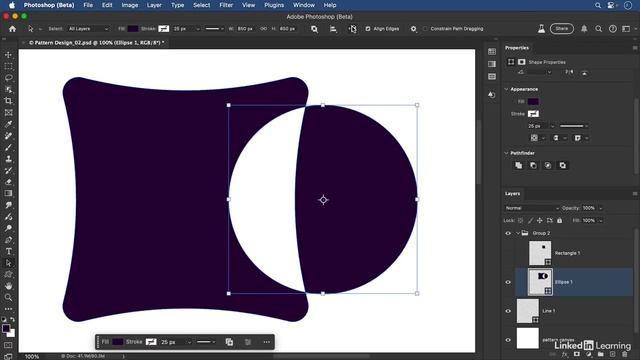Screen dimensions: 640x360
Task: Click Stroke swatch in Properties panel
Action: [533, 114]
